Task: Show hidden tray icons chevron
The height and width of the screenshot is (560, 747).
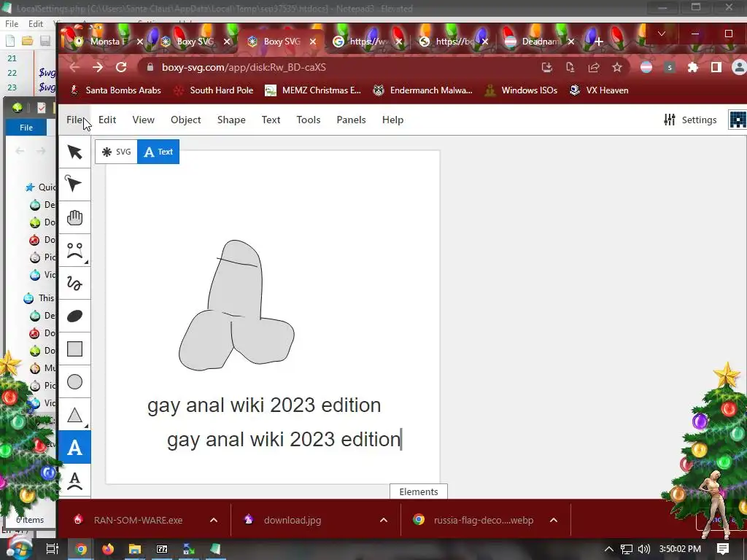Action: tap(609, 549)
